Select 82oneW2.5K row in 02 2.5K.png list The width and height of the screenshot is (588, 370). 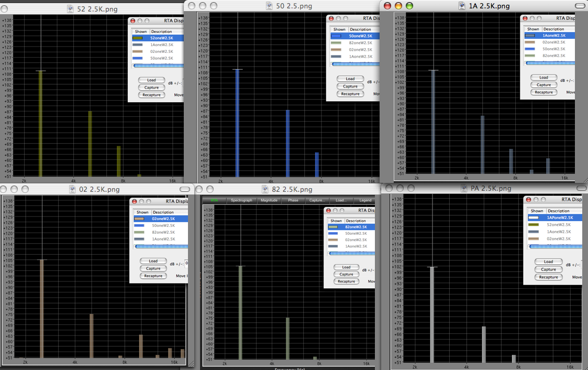coord(161,232)
